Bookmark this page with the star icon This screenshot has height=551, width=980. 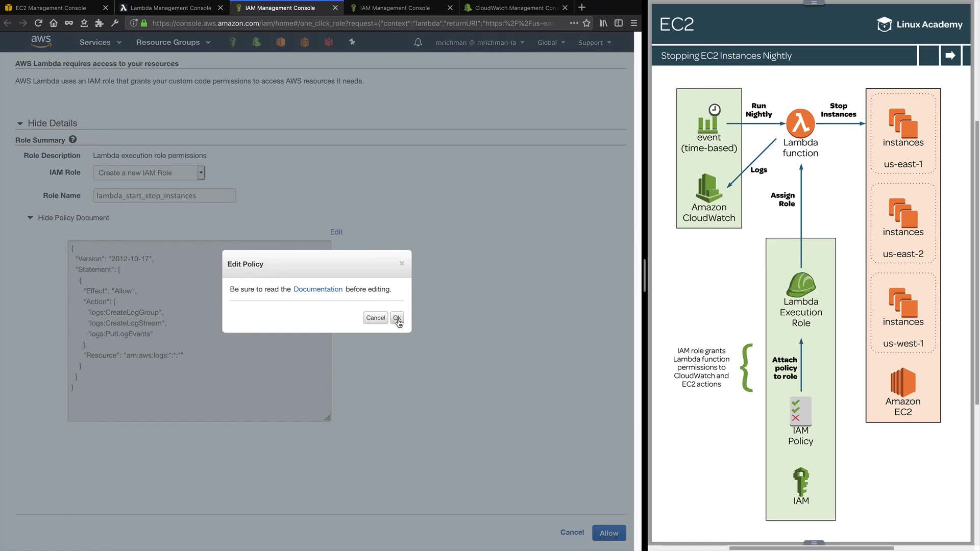coord(586,23)
